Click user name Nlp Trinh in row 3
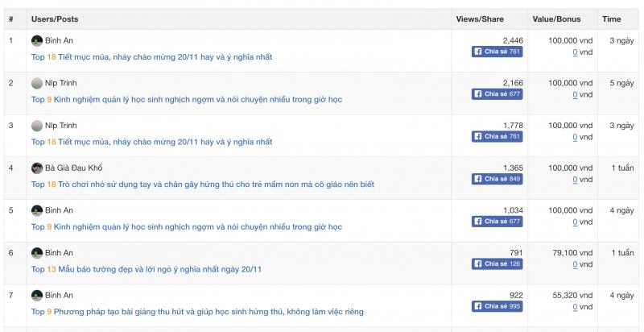 coord(61,126)
